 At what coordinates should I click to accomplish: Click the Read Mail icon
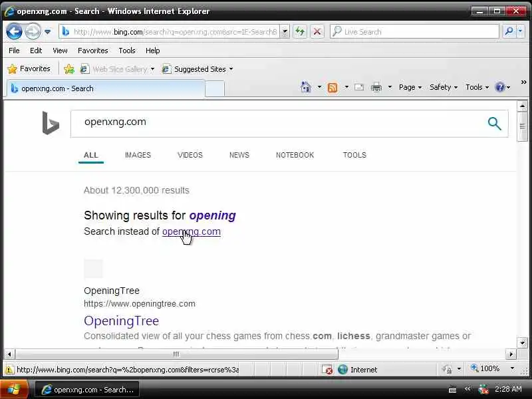359,87
